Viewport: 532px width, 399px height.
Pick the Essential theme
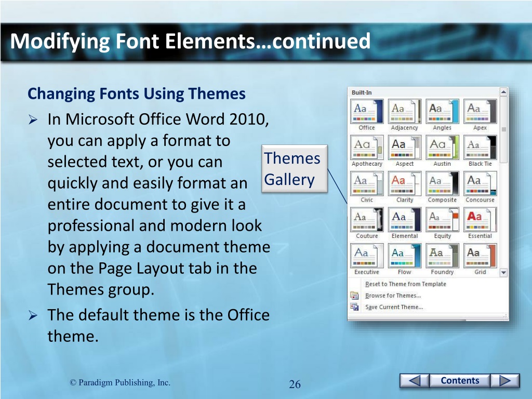[480, 220]
